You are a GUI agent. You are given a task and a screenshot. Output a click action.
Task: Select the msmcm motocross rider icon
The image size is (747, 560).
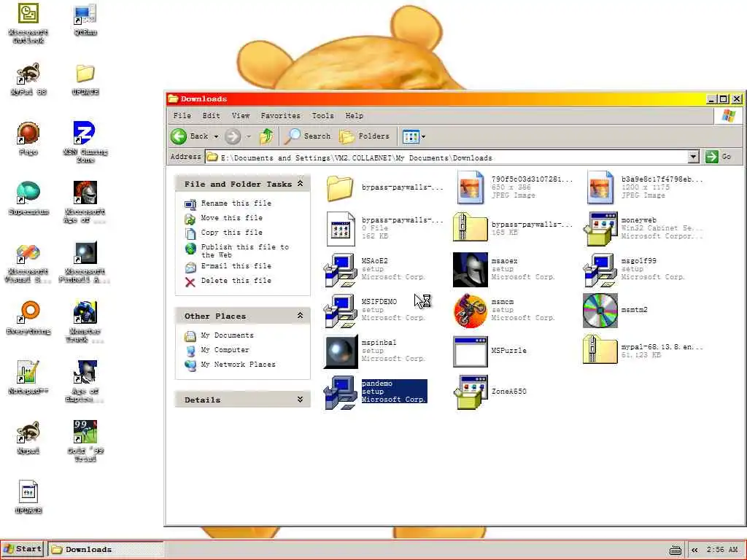(471, 311)
